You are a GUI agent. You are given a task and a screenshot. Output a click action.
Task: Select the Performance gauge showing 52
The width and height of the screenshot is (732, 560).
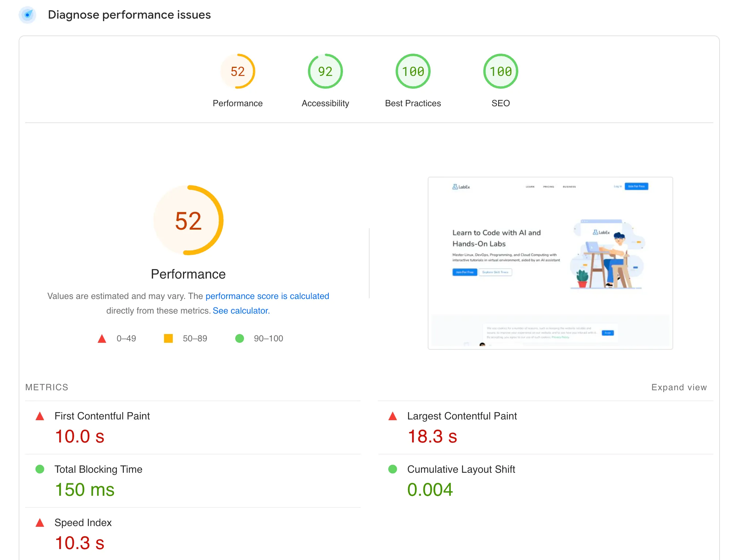[237, 71]
